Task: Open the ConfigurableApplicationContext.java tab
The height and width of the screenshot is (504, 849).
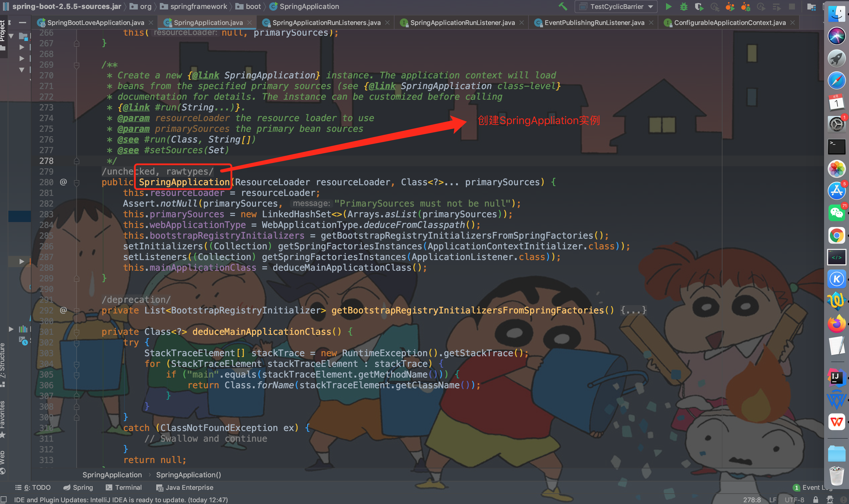Action: point(729,23)
